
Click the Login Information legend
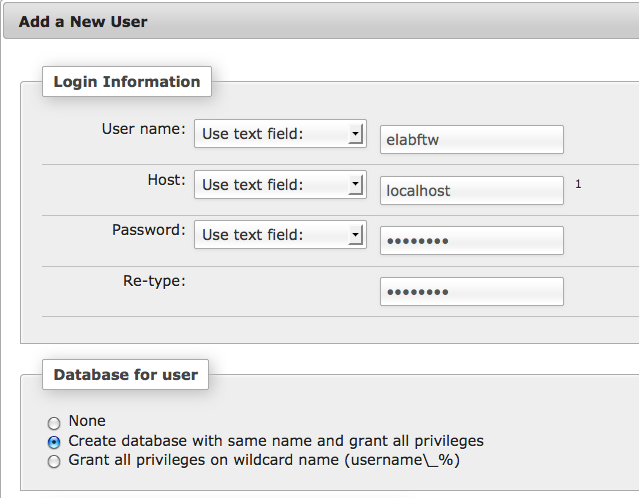coord(127,82)
